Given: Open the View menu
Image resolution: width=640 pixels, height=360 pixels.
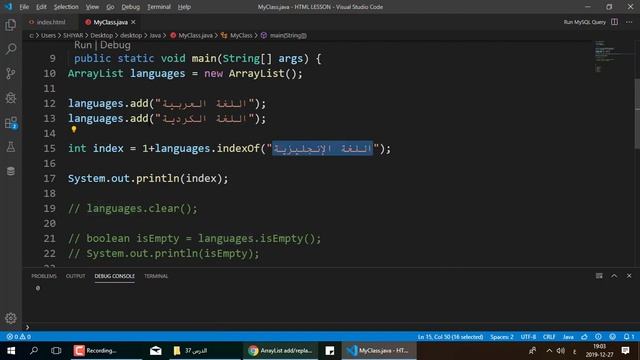Looking at the screenshot, I should 92,7.
